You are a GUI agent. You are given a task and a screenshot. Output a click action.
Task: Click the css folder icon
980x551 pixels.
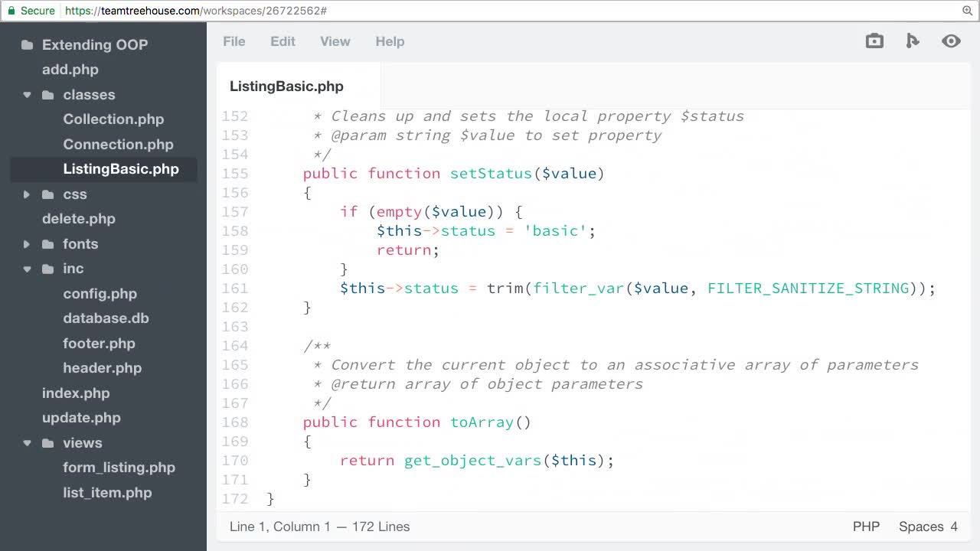[48, 194]
